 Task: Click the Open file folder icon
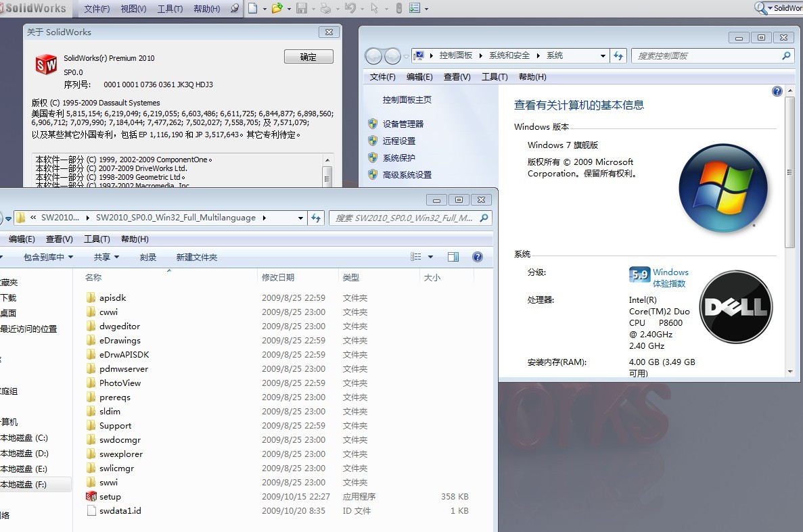277,8
